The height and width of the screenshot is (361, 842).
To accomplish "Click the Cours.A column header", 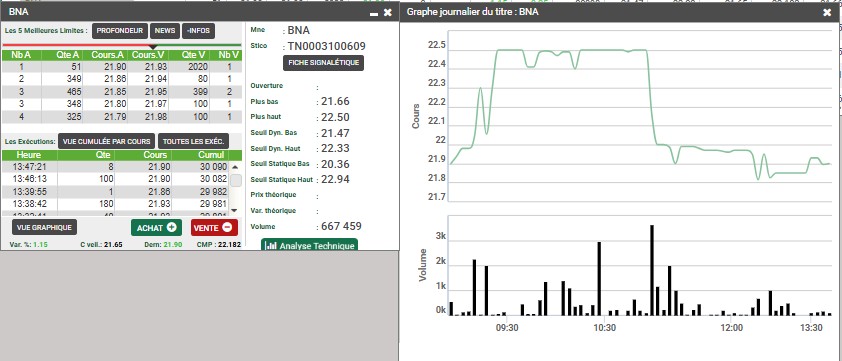I will 106,55.
